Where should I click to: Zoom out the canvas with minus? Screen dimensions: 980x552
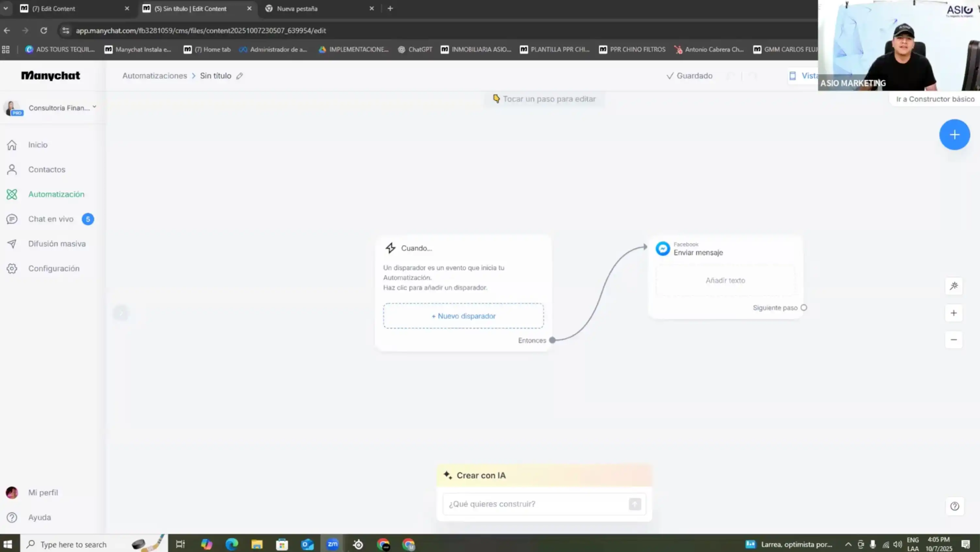953,340
